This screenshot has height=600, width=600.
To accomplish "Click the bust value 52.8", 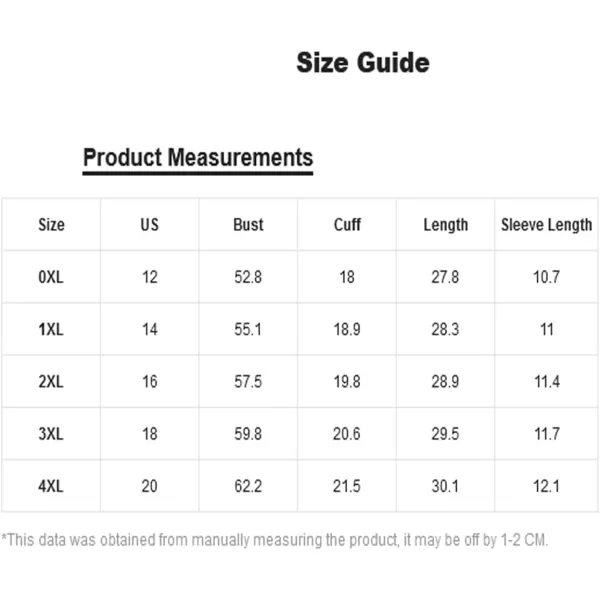I will tap(248, 277).
